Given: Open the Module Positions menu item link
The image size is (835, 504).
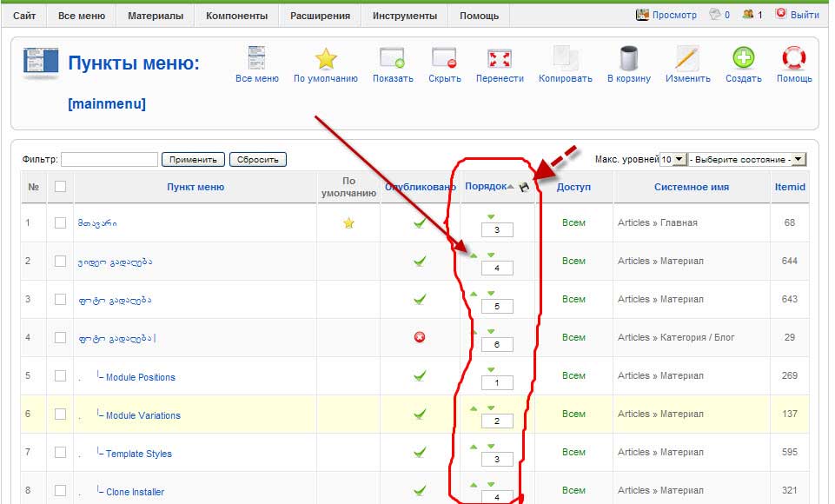Looking at the screenshot, I should point(141,377).
